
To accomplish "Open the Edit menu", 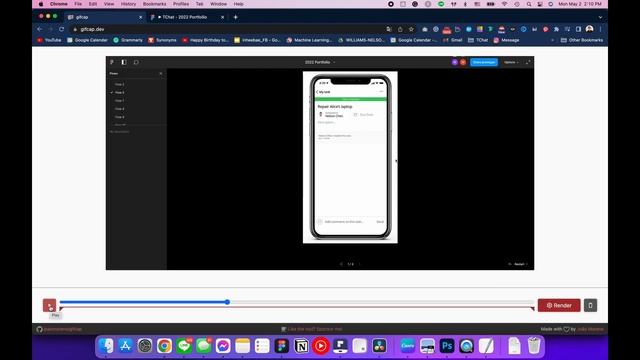I will [93, 4].
